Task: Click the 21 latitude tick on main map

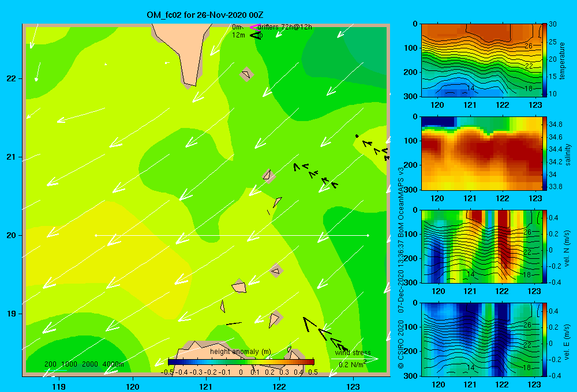Action: coord(11,157)
